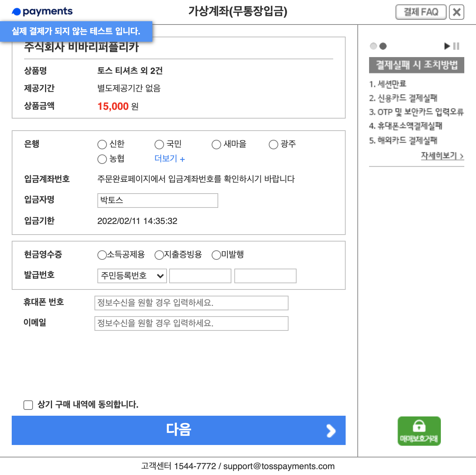Open 자세히보기 link
476x475 pixels.
point(442,156)
